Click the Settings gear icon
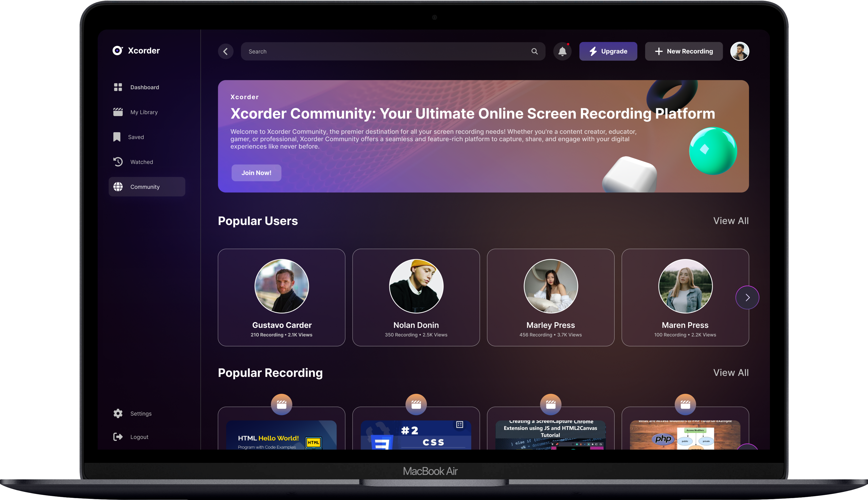The image size is (868, 500). click(x=118, y=413)
